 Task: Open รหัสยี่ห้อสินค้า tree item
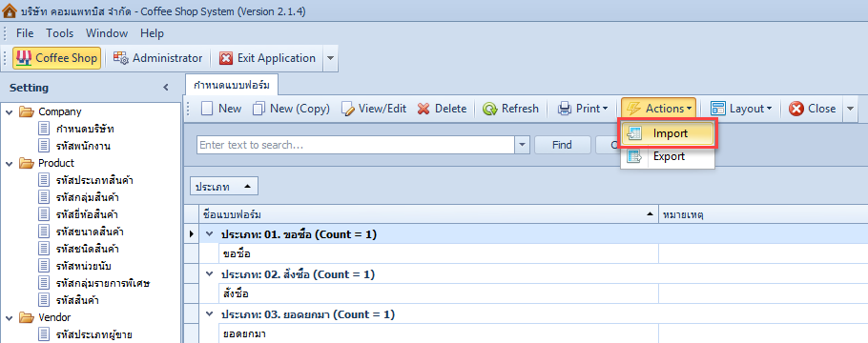87,214
